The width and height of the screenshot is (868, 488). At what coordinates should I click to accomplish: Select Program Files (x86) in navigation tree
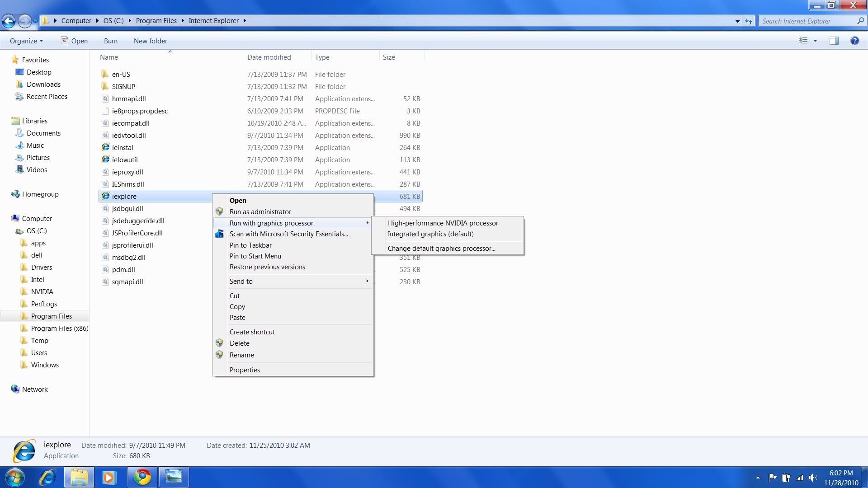(59, 328)
